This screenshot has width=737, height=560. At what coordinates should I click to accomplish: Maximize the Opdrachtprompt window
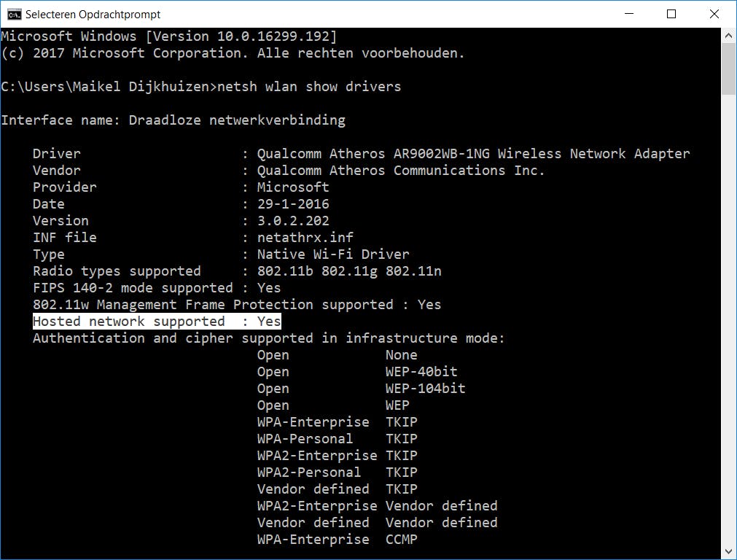(x=671, y=14)
